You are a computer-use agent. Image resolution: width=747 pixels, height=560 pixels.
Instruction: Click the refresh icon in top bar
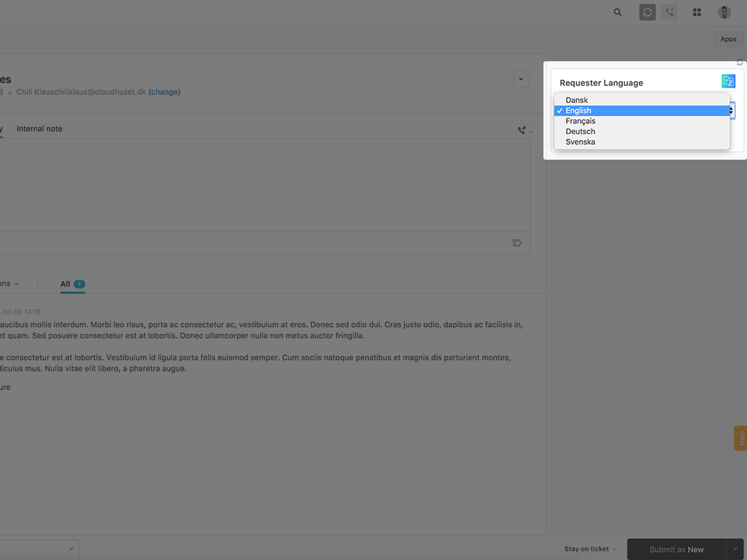click(x=647, y=12)
